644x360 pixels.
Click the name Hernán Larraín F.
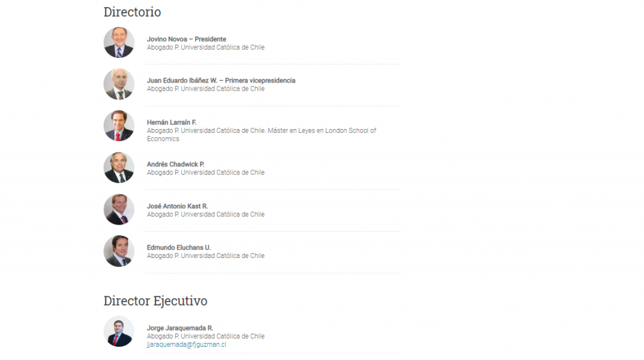172,122
